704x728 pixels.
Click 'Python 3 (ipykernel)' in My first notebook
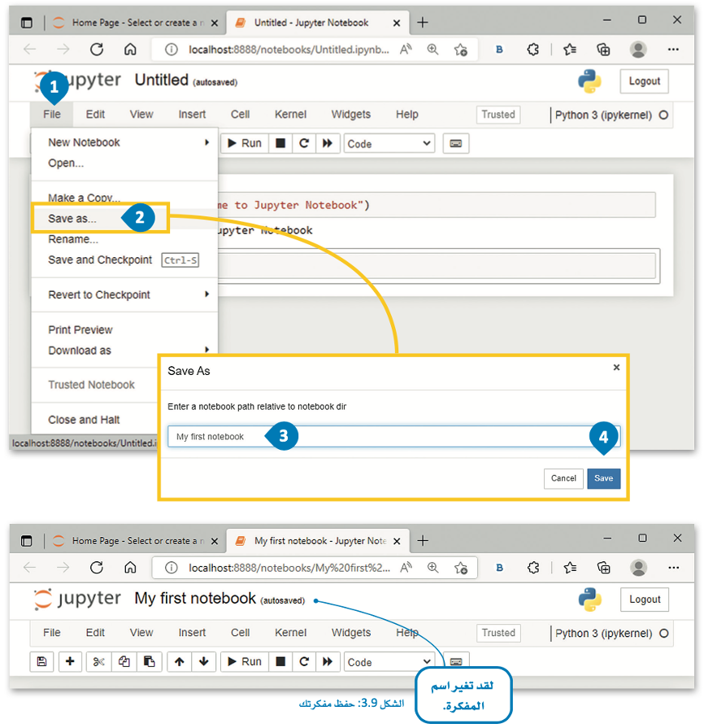[603, 634]
